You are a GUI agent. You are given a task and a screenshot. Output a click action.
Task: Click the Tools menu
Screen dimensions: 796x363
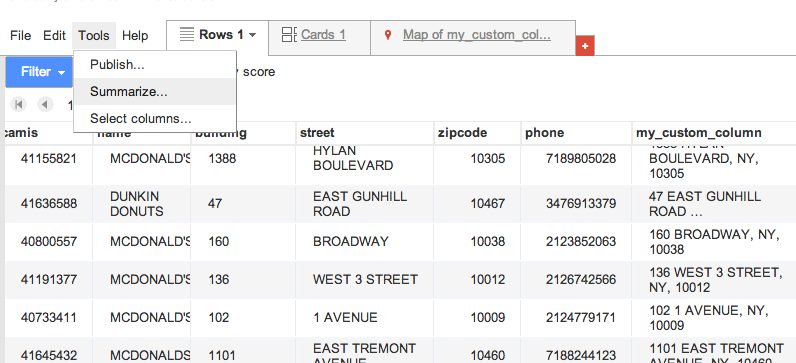pyautogui.click(x=94, y=36)
